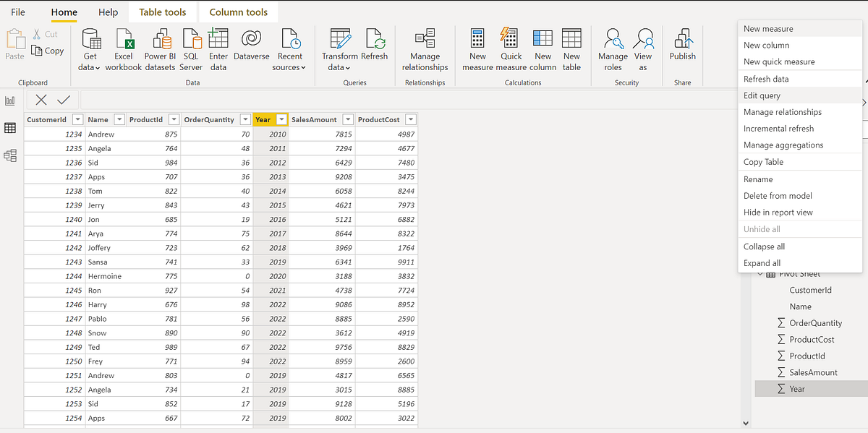Refresh queries with the Refresh icon
The image size is (868, 433).
point(375,48)
